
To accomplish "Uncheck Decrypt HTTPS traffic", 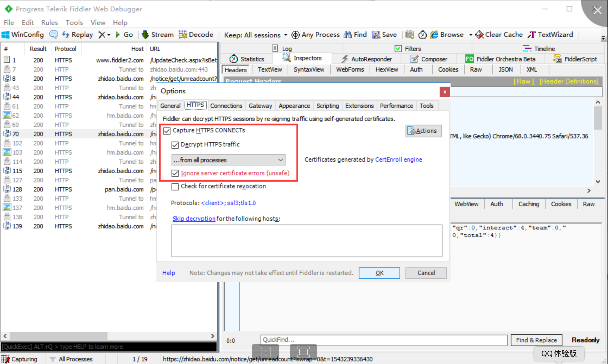I will point(175,145).
